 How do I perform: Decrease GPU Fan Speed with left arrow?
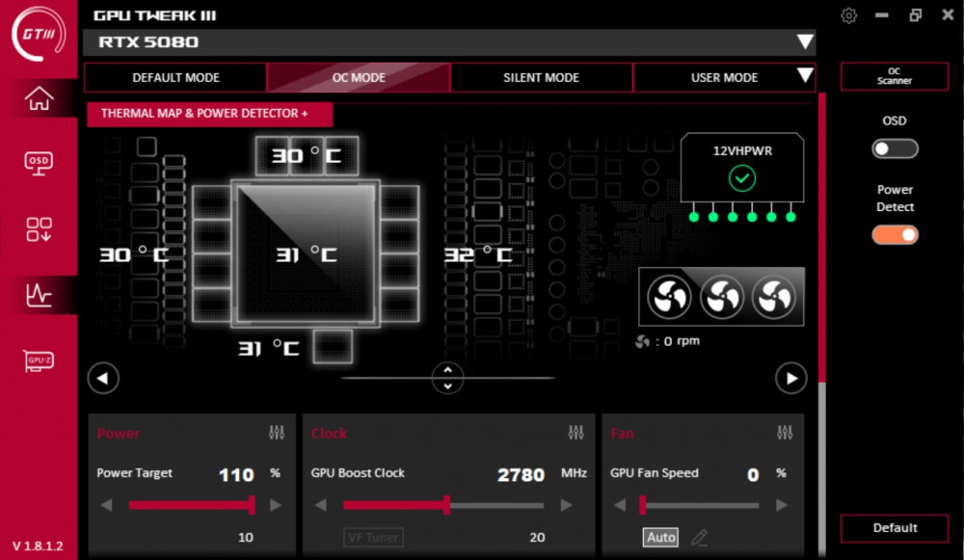[x=620, y=505]
